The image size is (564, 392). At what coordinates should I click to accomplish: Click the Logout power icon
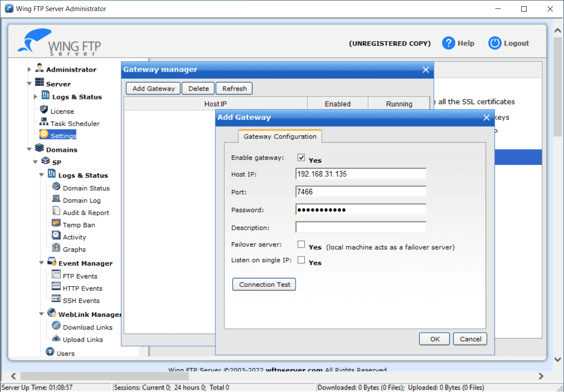click(x=495, y=43)
